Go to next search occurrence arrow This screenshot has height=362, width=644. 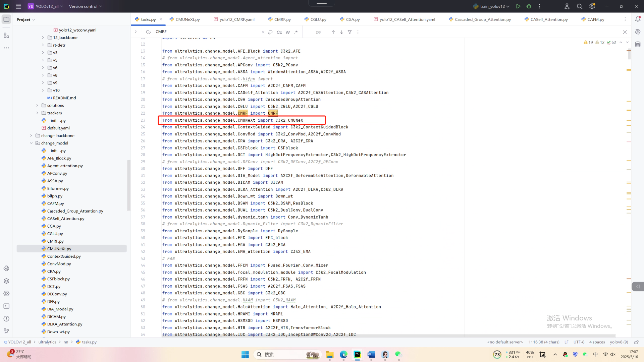click(x=341, y=32)
